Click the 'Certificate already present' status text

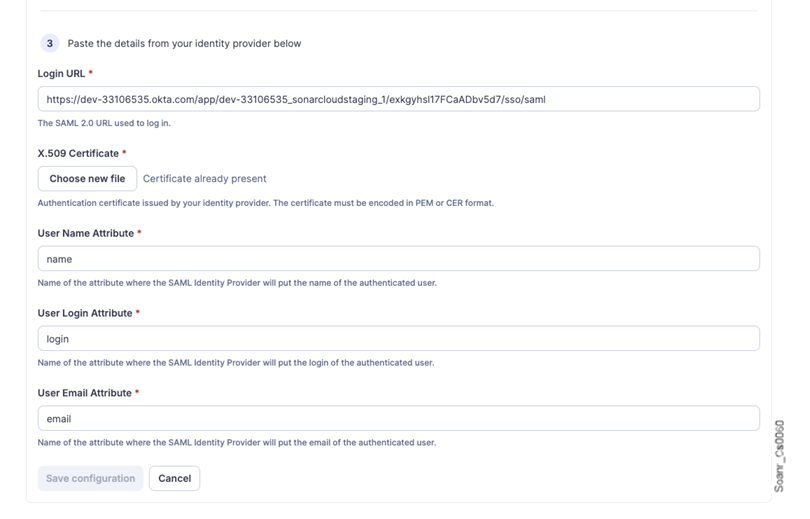click(x=204, y=179)
